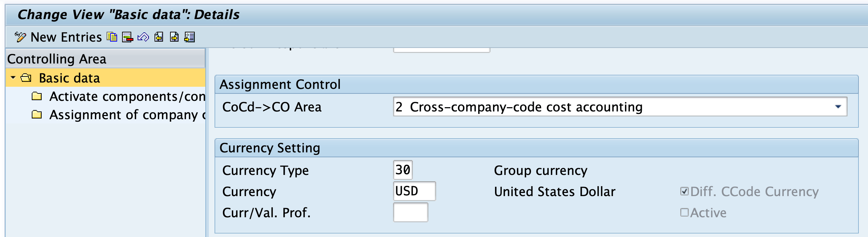Select the Display/Change toggle icon

coord(20,37)
